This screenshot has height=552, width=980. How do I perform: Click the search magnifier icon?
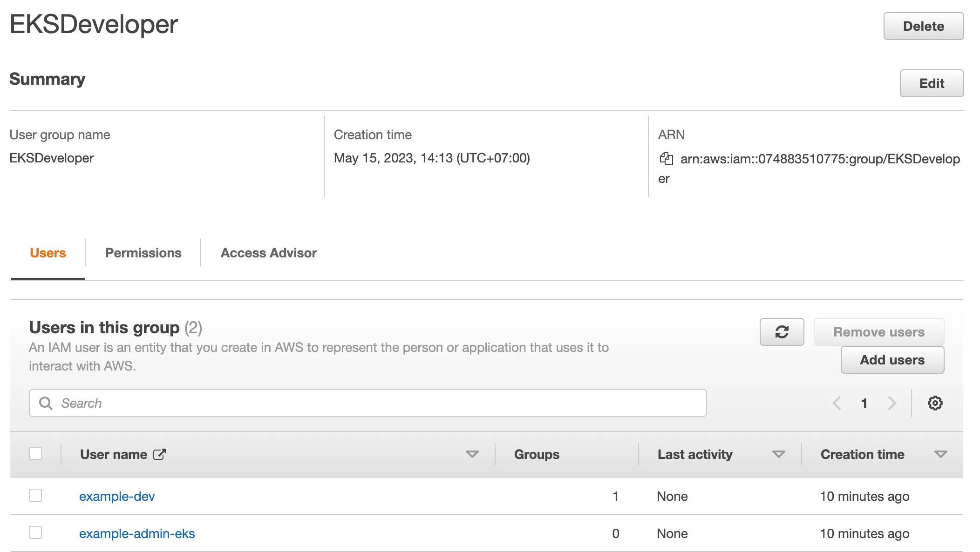46,403
